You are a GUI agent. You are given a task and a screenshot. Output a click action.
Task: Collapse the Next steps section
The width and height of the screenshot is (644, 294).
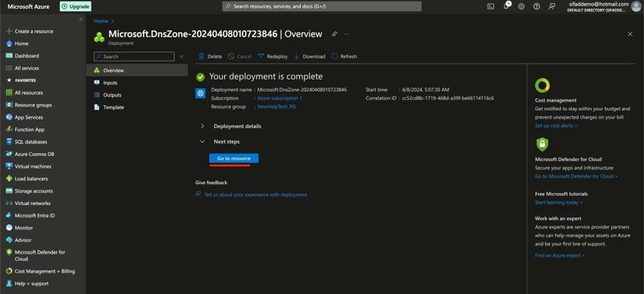(220, 141)
